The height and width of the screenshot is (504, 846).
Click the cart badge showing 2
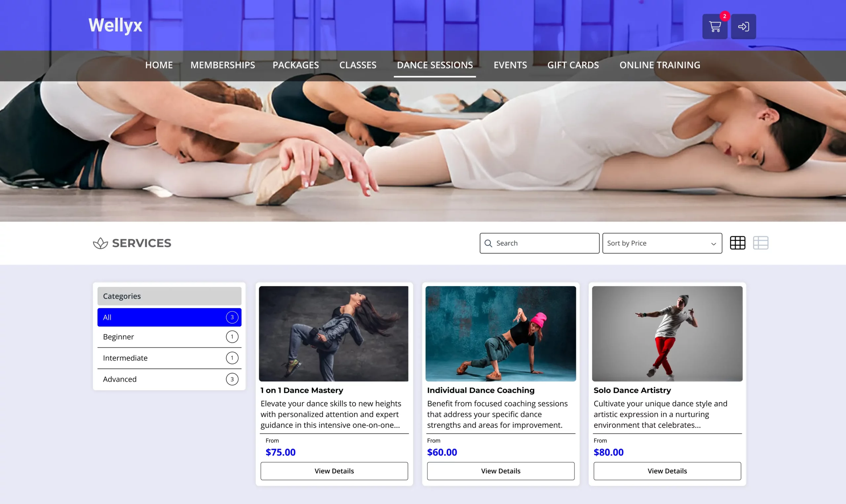coord(724,16)
